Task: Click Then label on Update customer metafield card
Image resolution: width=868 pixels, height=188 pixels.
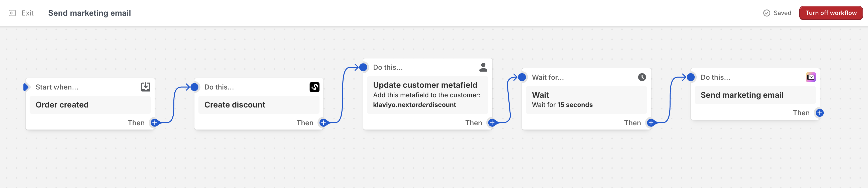Action: pyautogui.click(x=473, y=123)
